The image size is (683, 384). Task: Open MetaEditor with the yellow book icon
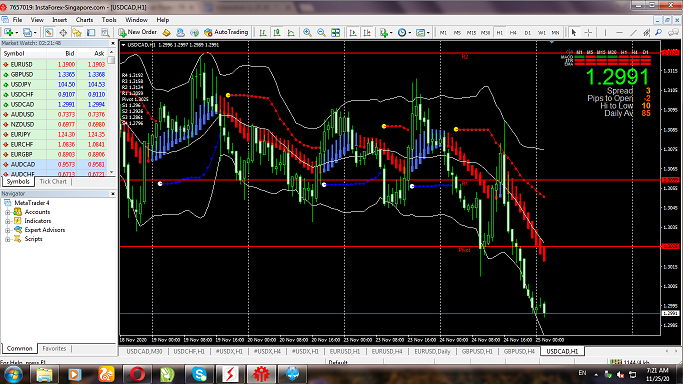tap(166, 32)
